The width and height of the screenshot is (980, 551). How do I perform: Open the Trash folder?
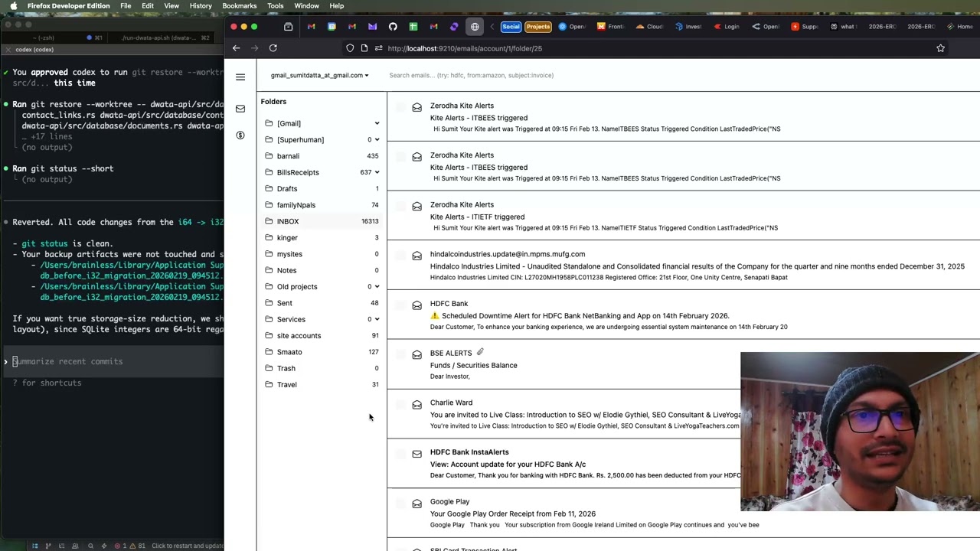pos(322,368)
